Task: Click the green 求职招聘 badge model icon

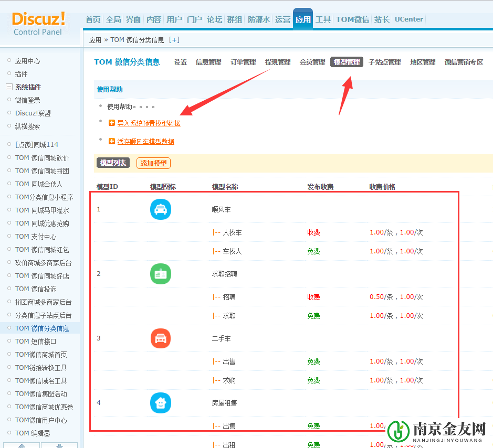Action: (x=161, y=273)
